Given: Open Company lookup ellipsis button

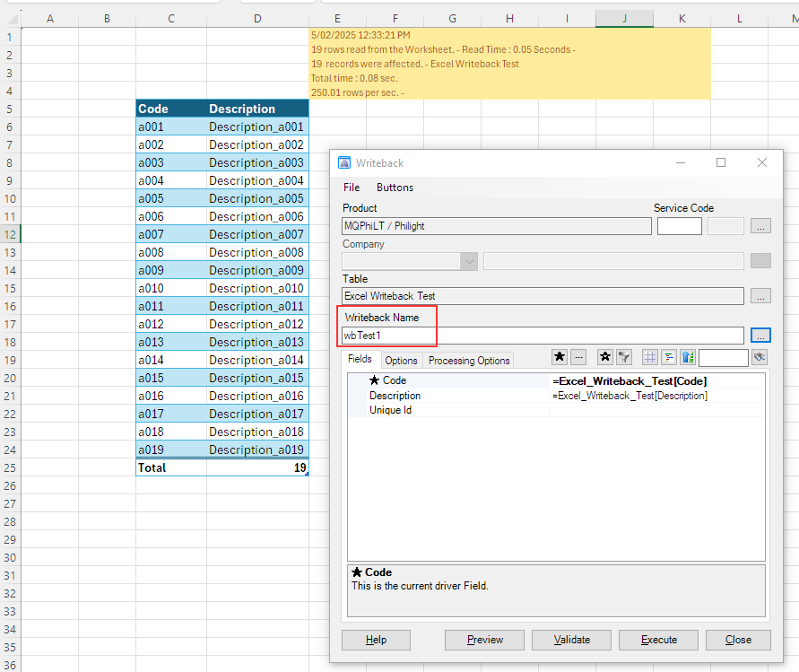Looking at the screenshot, I should (x=760, y=261).
